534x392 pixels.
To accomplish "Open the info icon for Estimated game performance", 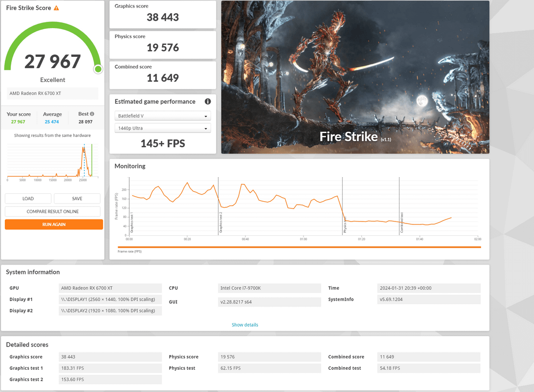I will (x=208, y=101).
